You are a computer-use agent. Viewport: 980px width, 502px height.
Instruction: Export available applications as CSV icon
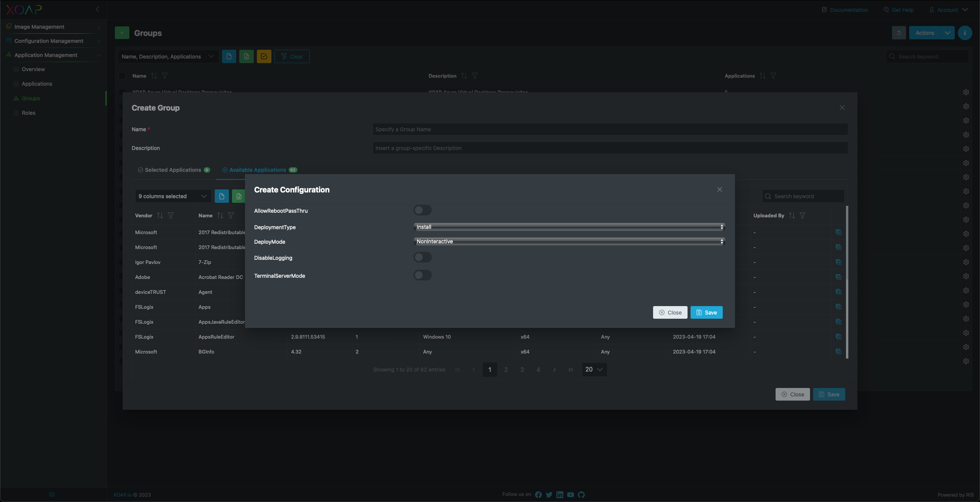coord(222,196)
